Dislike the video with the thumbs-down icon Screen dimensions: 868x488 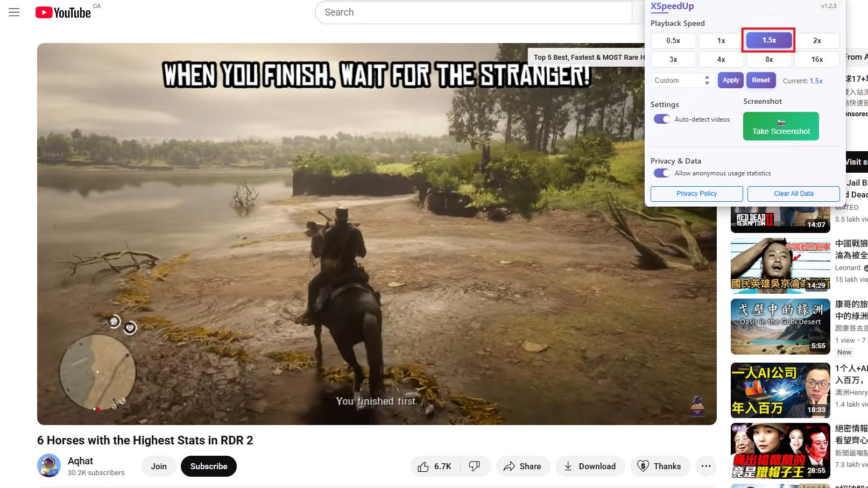coord(474,466)
